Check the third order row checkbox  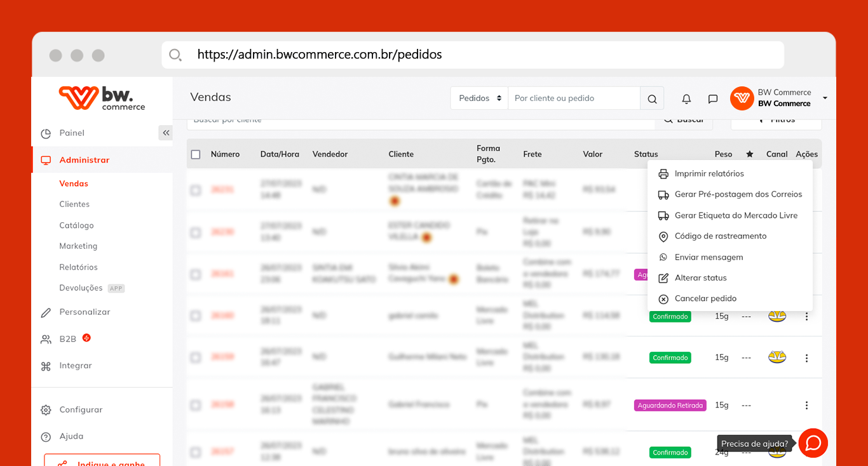196,274
